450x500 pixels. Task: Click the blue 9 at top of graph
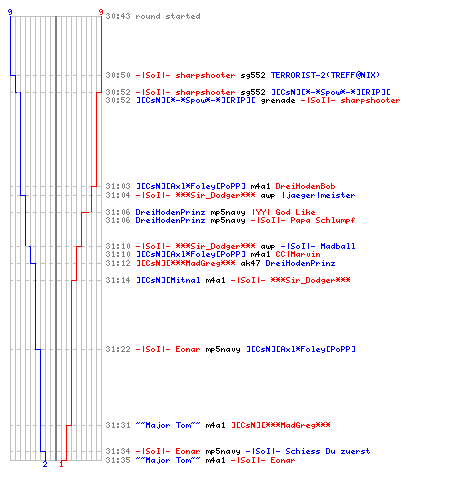pyautogui.click(x=10, y=12)
